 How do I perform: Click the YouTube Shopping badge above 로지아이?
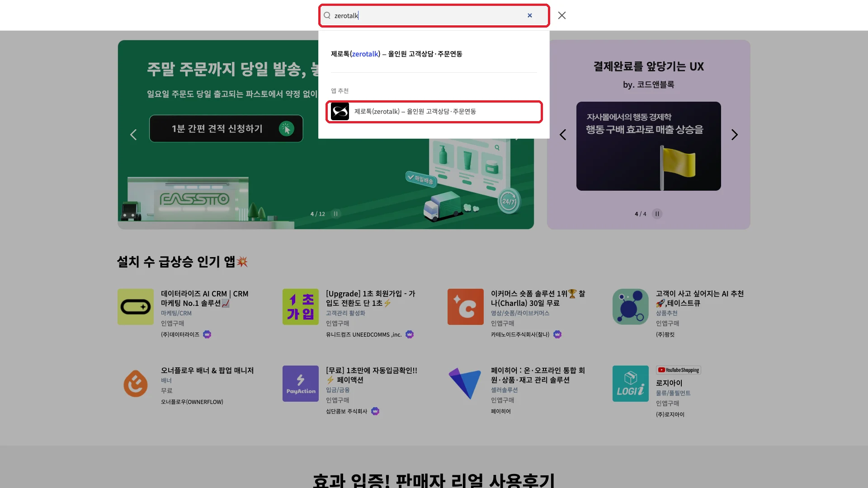click(679, 370)
